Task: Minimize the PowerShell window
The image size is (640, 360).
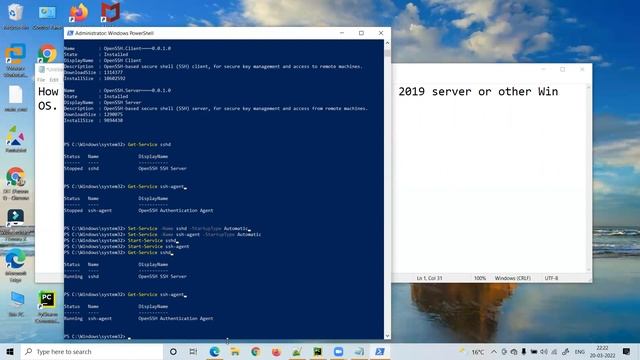Action: tap(342, 33)
